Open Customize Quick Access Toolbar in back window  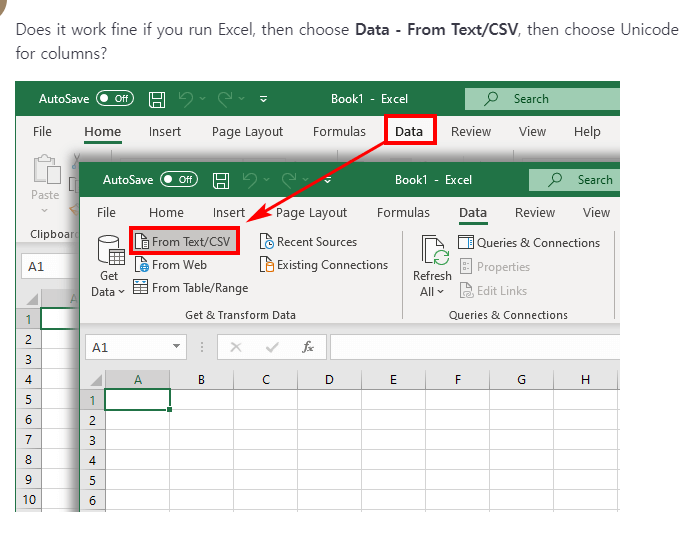264,99
